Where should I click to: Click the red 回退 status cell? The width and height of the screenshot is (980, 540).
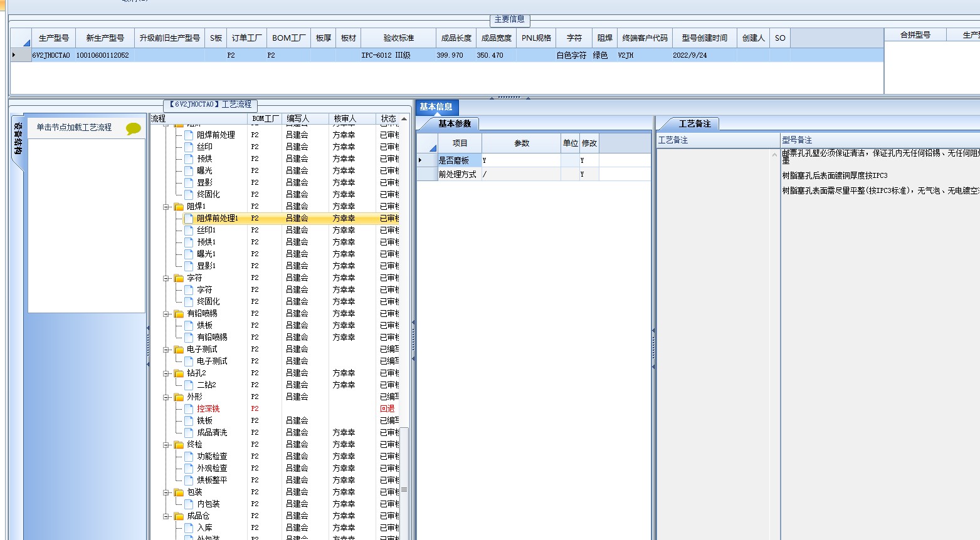click(x=387, y=408)
